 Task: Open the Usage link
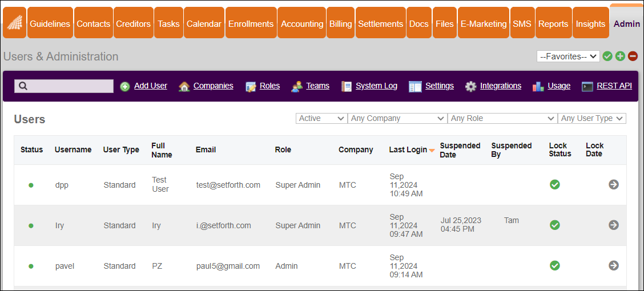[x=559, y=86]
